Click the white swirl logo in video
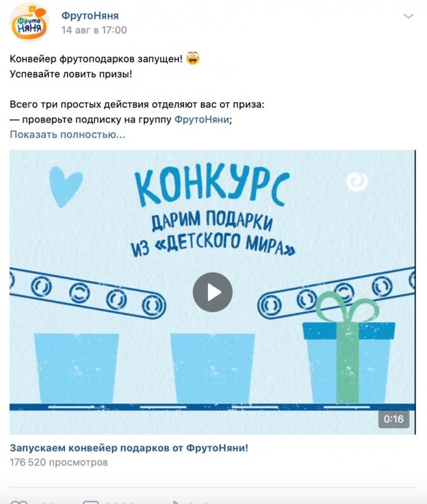Screen dimensions: 427x504 click(357, 181)
